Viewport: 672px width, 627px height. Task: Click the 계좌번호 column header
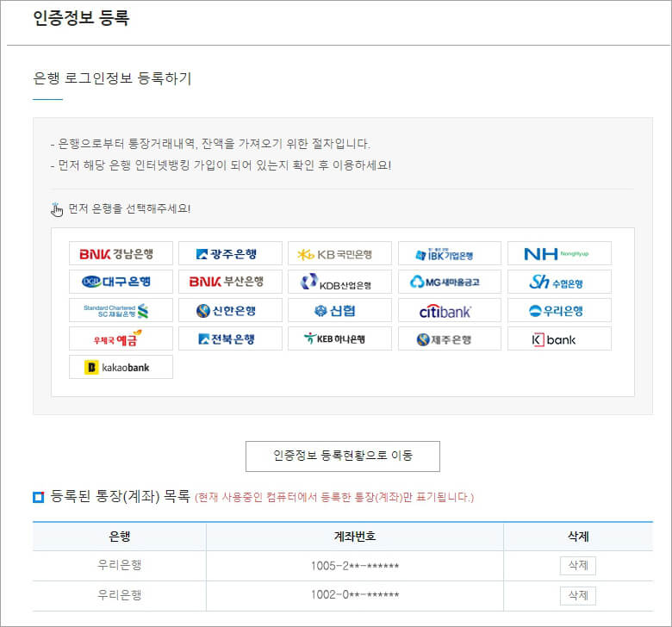pos(354,537)
